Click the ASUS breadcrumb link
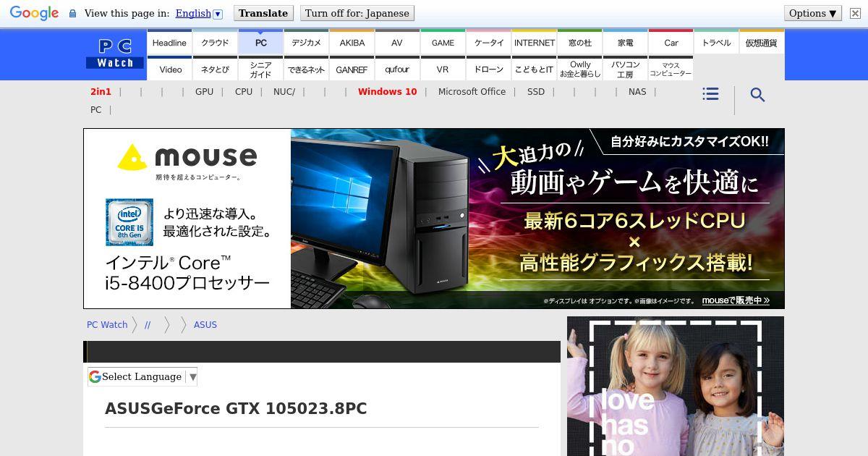The width and height of the screenshot is (868, 456). point(205,324)
